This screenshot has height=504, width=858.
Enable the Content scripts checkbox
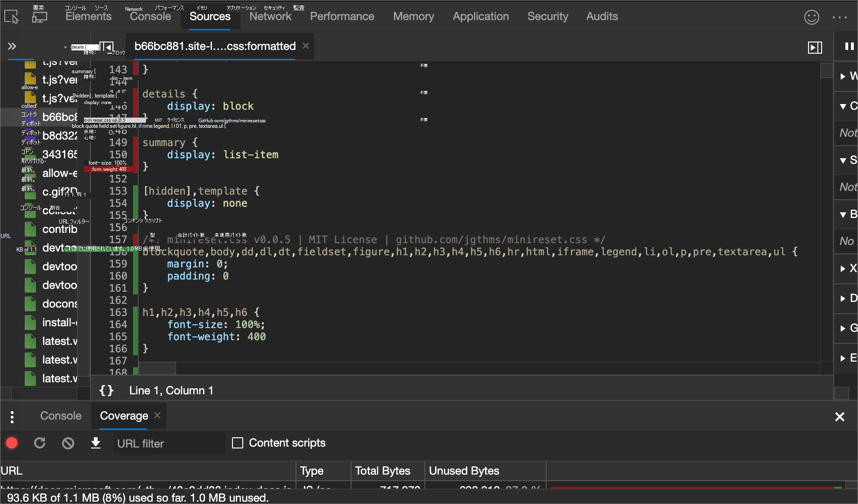[238, 443]
